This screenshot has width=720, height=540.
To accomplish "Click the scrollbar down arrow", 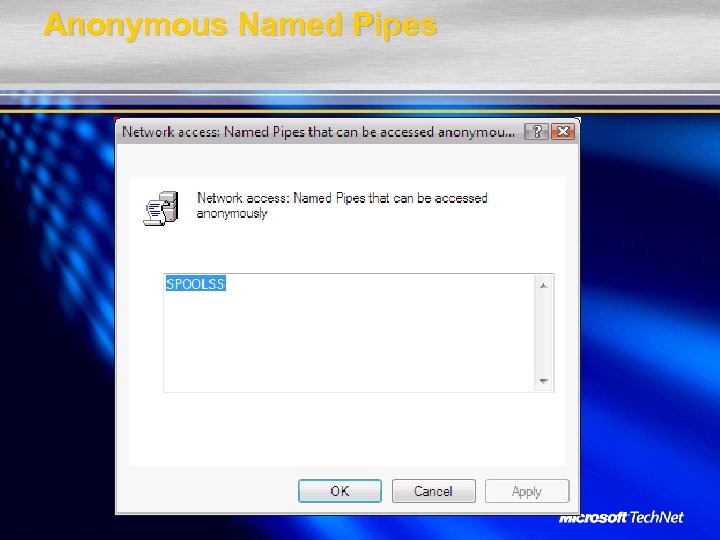I will [544, 381].
